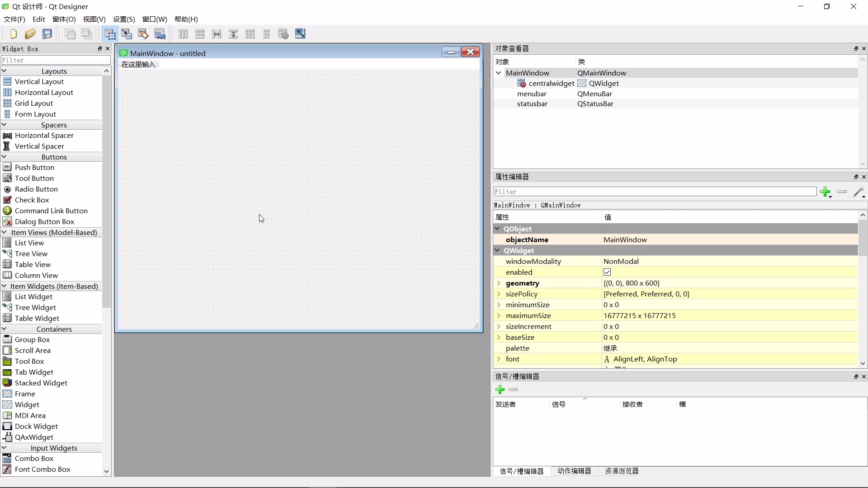Select the Edit Tab Order mode icon

160,33
